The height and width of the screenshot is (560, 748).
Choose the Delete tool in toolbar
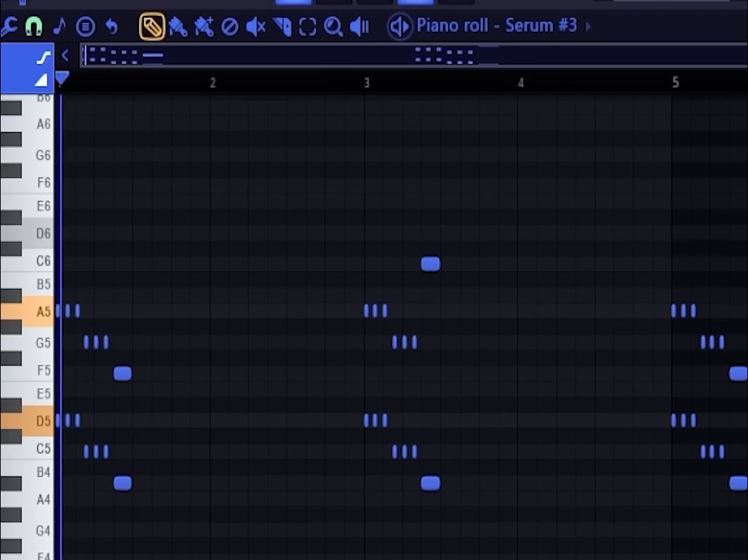click(x=230, y=27)
